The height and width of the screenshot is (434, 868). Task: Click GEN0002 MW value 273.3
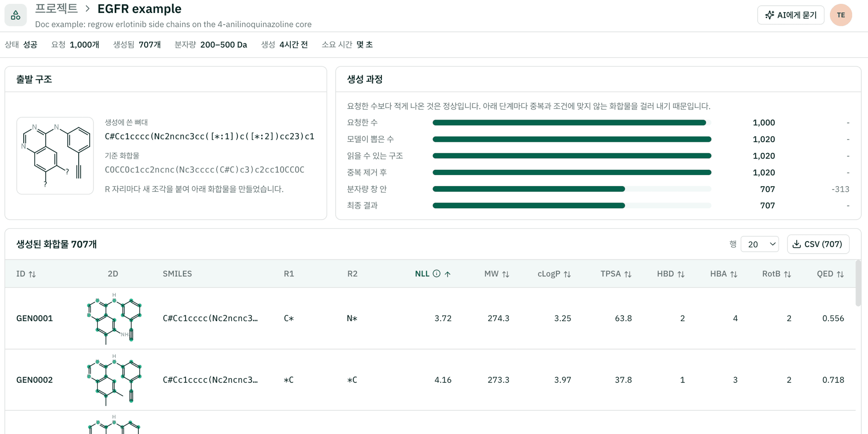point(498,380)
